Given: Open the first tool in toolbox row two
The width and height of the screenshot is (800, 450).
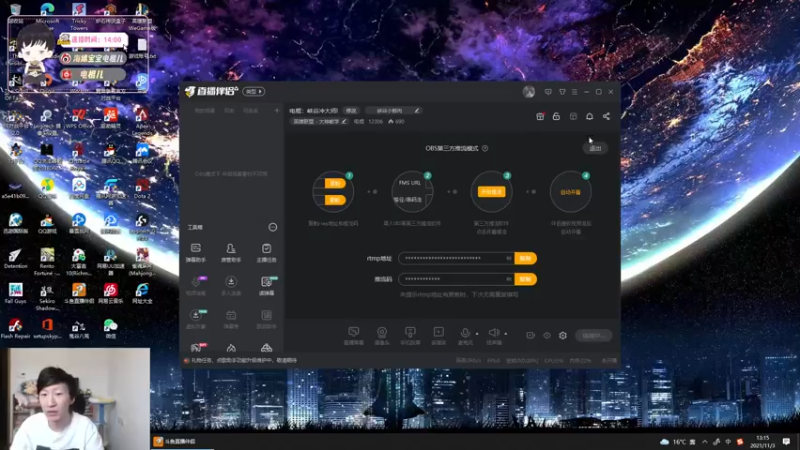Looking at the screenshot, I should 196,286.
